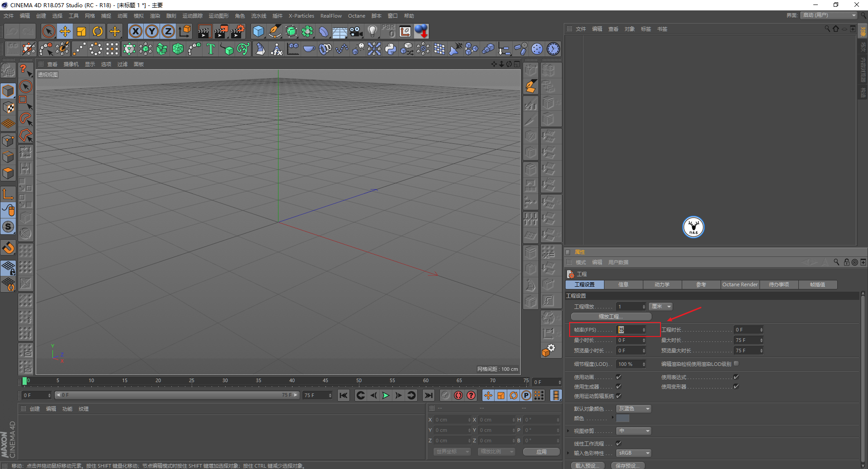Click the 颜色 color swatch
868x469 pixels.
point(623,418)
